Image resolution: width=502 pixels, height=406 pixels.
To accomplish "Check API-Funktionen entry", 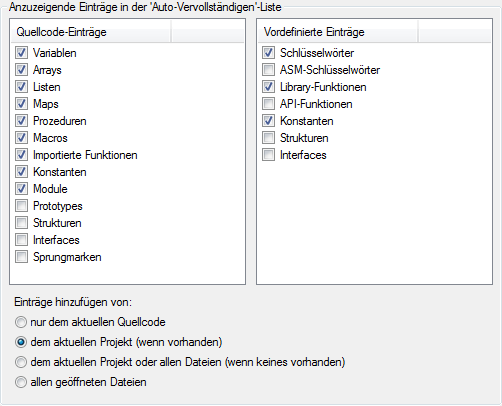I will (268, 104).
